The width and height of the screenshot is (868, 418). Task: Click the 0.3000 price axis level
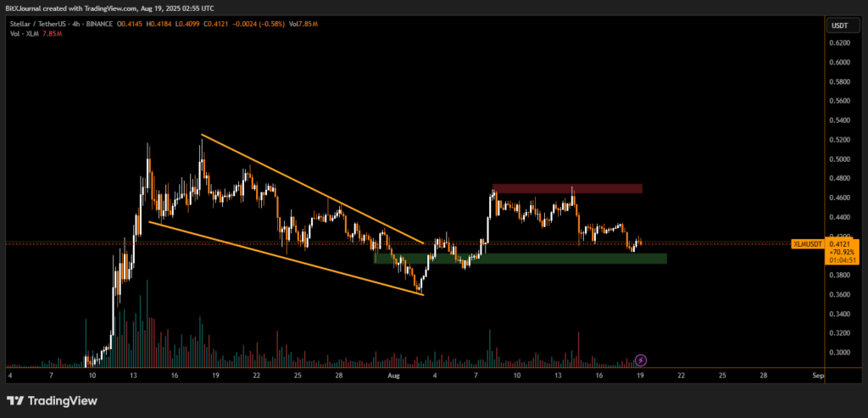[839, 353]
